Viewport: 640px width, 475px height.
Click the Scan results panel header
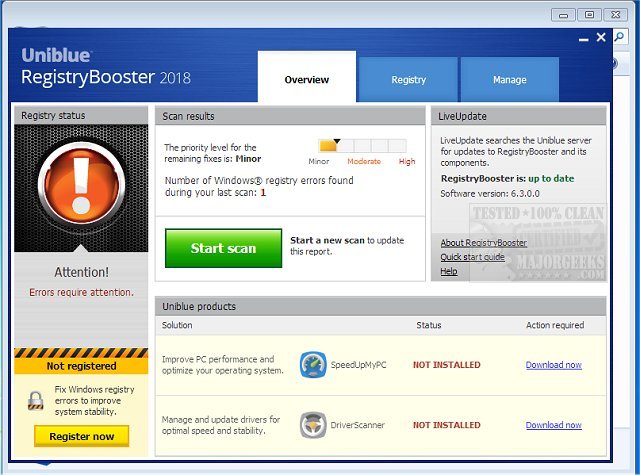pos(290,116)
